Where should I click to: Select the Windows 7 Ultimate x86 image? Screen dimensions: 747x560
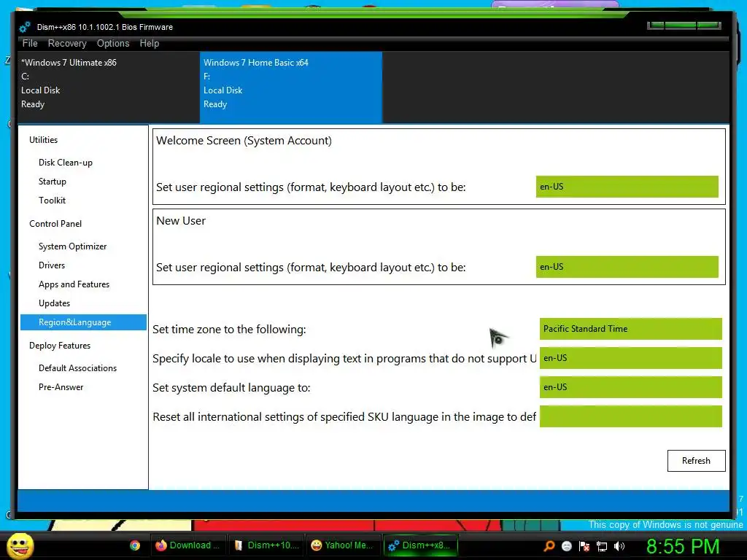109,87
